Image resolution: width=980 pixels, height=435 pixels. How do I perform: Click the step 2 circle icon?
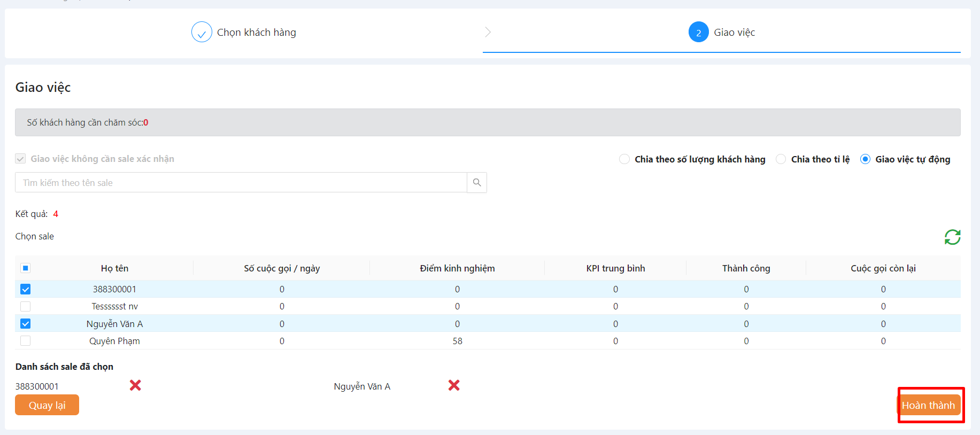coord(698,32)
